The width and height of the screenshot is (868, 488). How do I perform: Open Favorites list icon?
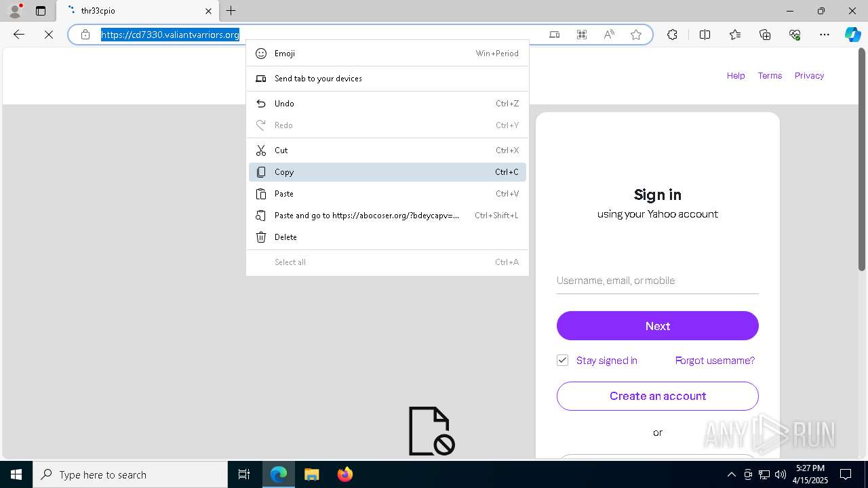coord(735,35)
